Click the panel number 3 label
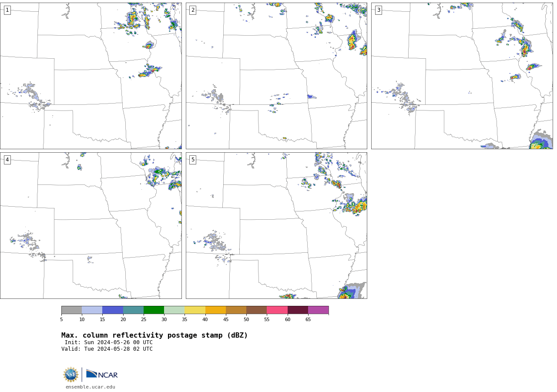Screen dimensions: 557x392 point(378,10)
